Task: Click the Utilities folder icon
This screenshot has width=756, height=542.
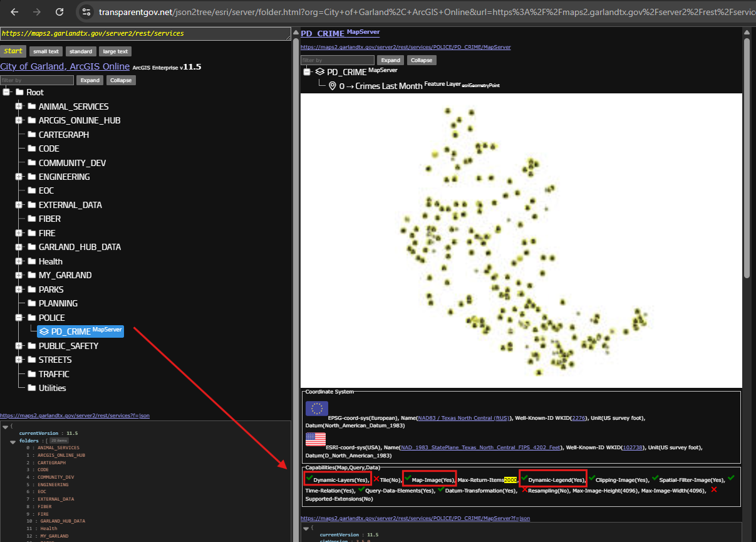Action: pyautogui.click(x=32, y=388)
